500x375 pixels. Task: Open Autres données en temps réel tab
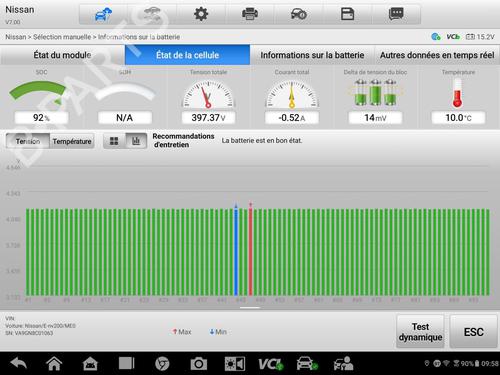click(437, 55)
